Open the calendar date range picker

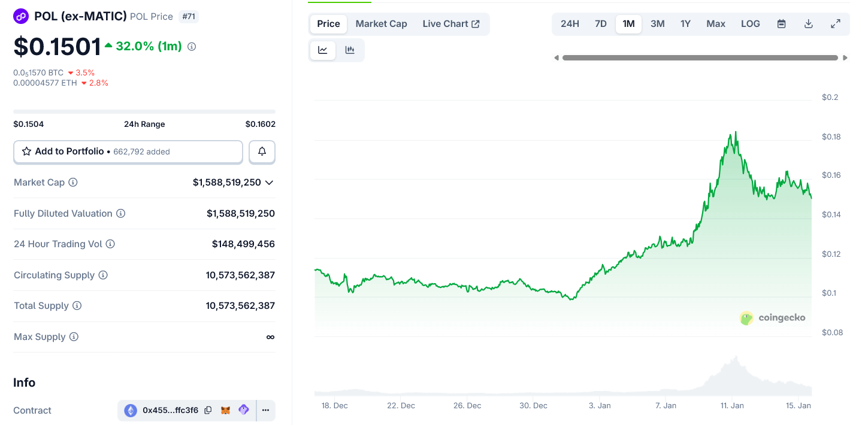click(x=782, y=24)
